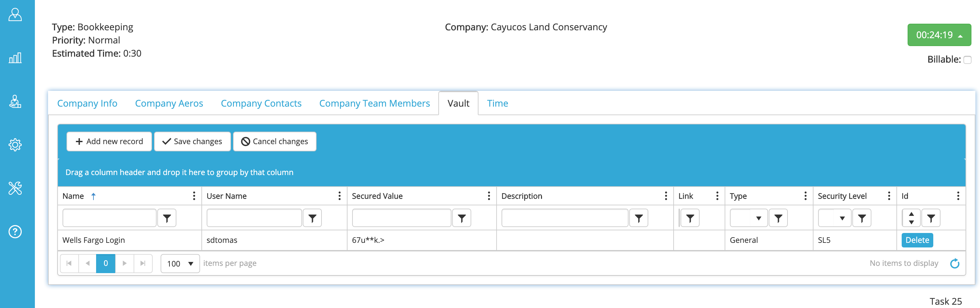The height and width of the screenshot is (308, 980).
Task: Open the help question mark icon
Action: (15, 232)
